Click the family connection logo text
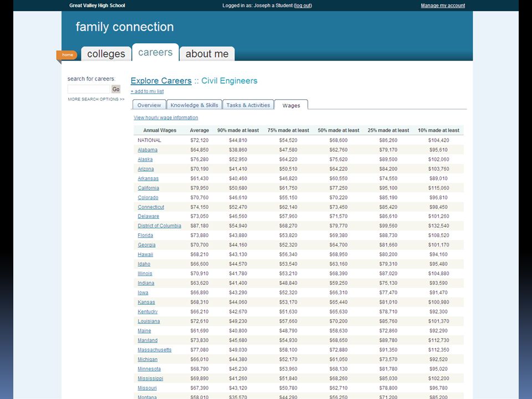 point(125,27)
